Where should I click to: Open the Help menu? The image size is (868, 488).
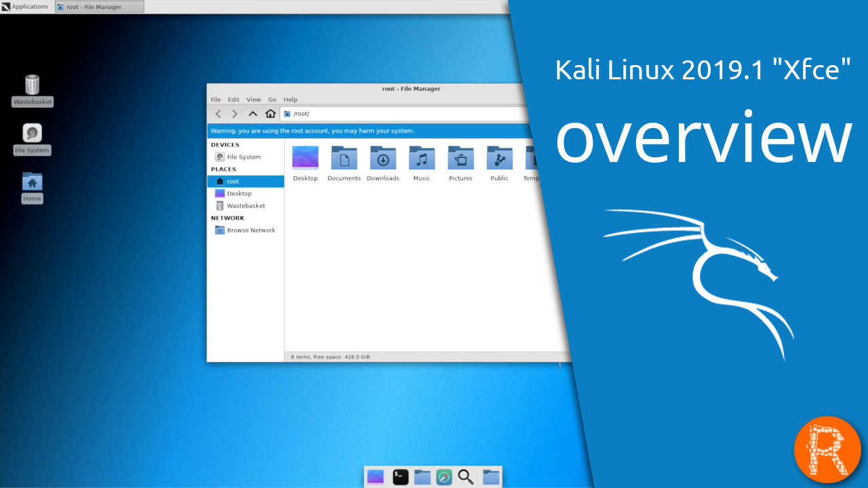click(290, 100)
